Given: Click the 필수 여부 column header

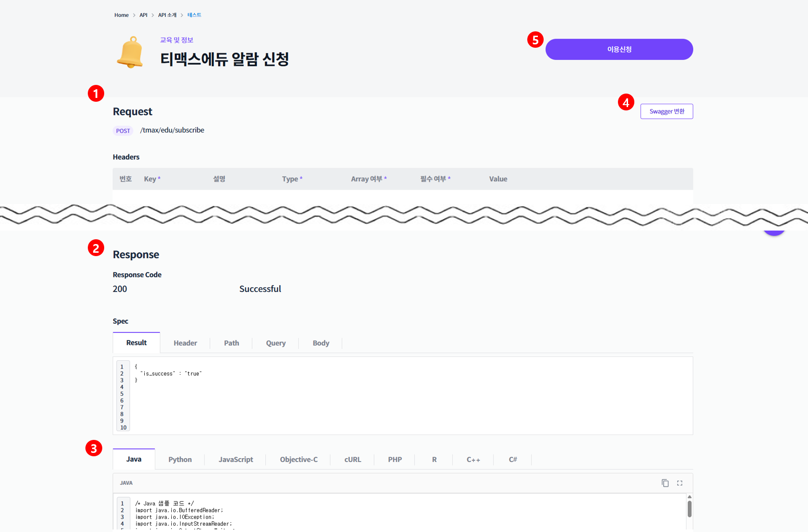Looking at the screenshot, I should [x=435, y=179].
